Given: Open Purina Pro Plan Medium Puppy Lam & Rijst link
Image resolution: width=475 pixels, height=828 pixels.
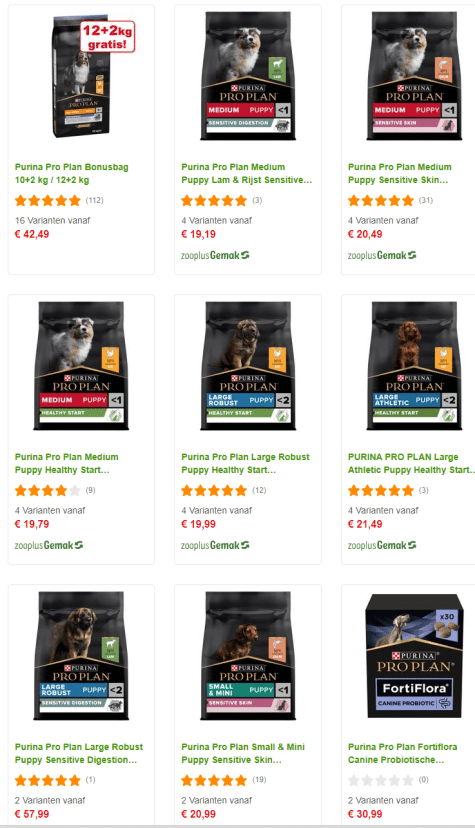Looking at the screenshot, I should pyautogui.click(x=246, y=173).
